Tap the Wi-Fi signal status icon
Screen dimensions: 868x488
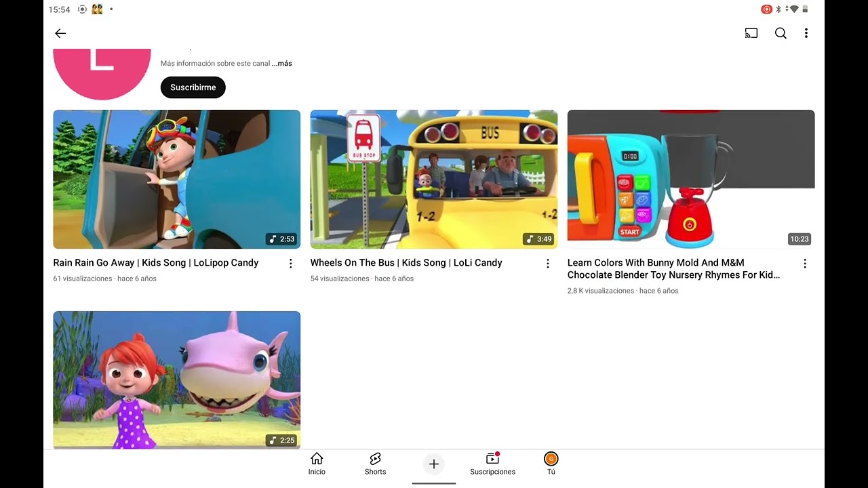793,9
